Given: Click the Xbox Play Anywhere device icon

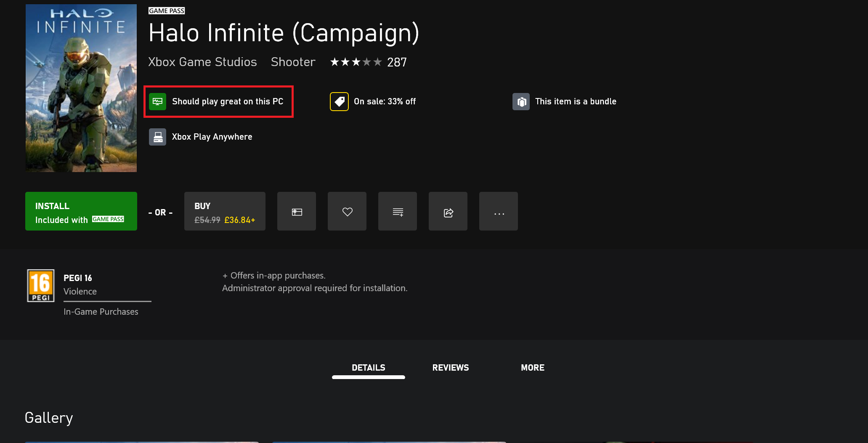Looking at the screenshot, I should click(158, 137).
